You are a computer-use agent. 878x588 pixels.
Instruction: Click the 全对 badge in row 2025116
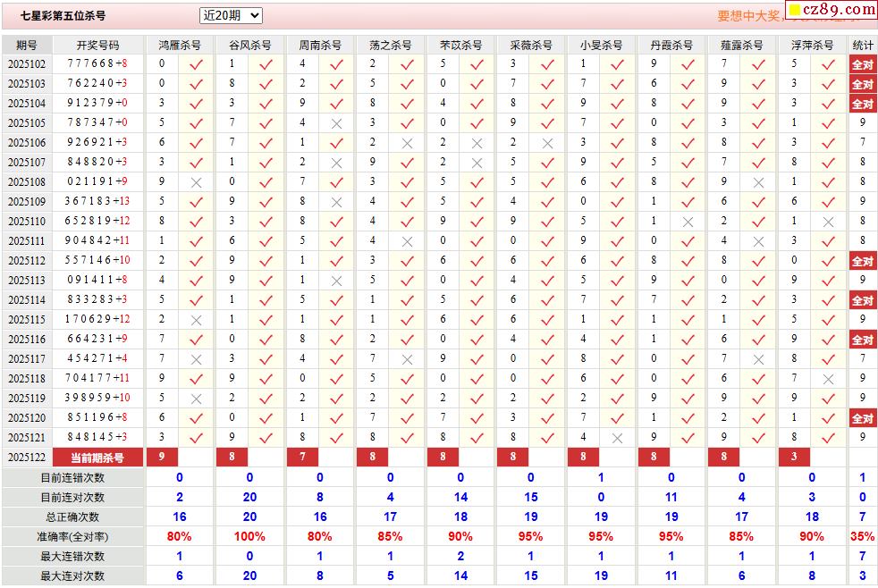pos(862,340)
